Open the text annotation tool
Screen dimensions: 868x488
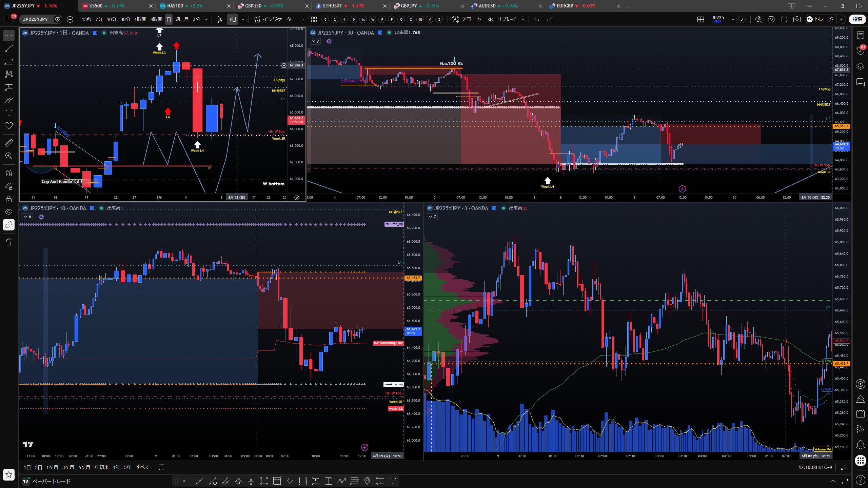(9, 113)
